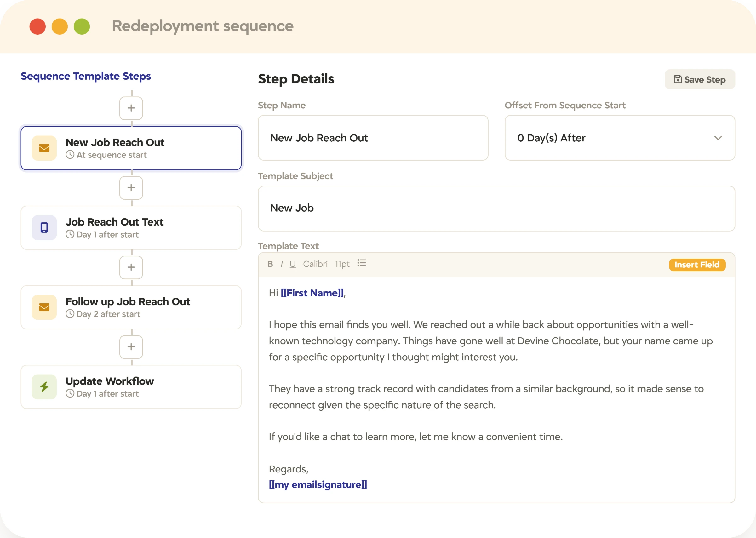Click the 'At sequence start' timing text
Screen dimensions: 756x538
click(111, 155)
